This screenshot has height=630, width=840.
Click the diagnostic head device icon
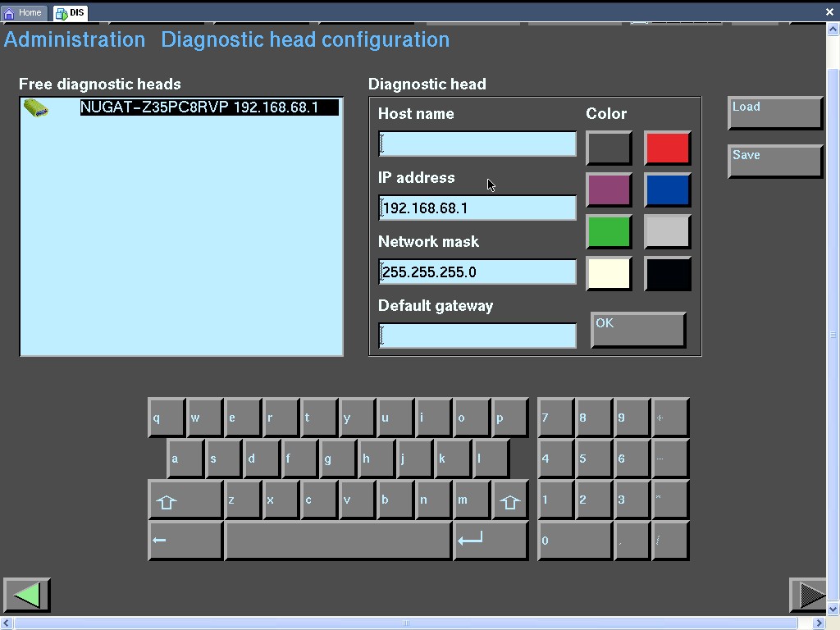point(35,108)
